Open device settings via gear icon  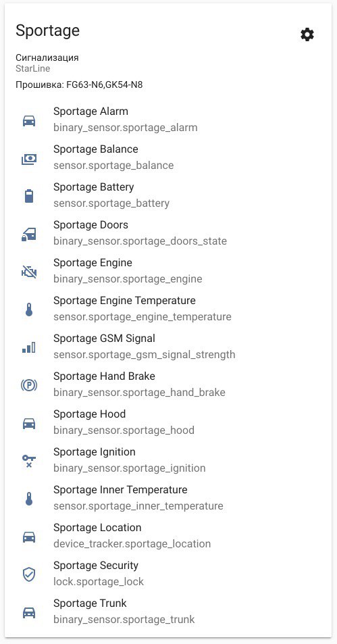(x=307, y=34)
